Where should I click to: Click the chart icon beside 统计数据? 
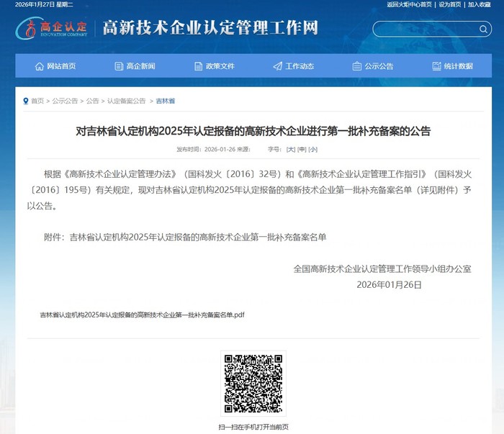[436, 66]
